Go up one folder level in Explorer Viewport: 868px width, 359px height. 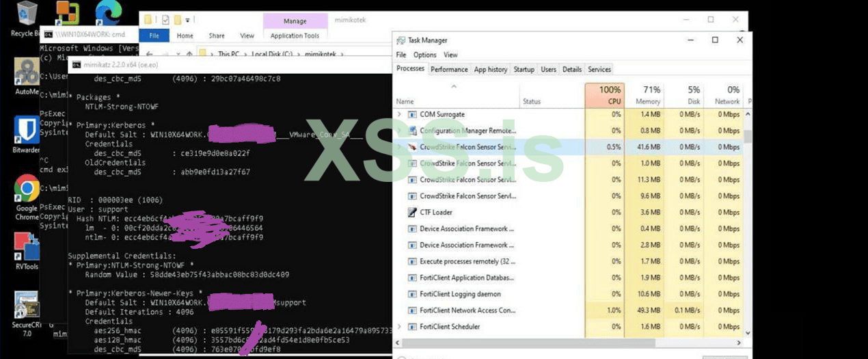[189, 53]
